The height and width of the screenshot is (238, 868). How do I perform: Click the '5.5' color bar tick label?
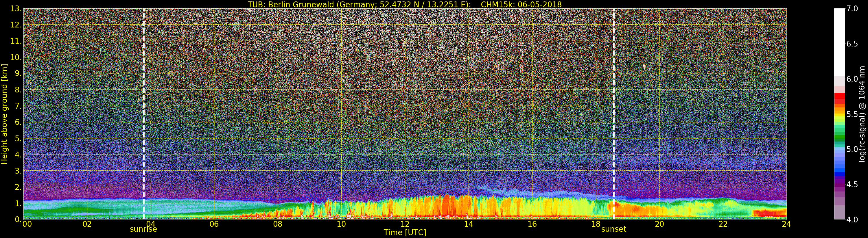pos(852,114)
